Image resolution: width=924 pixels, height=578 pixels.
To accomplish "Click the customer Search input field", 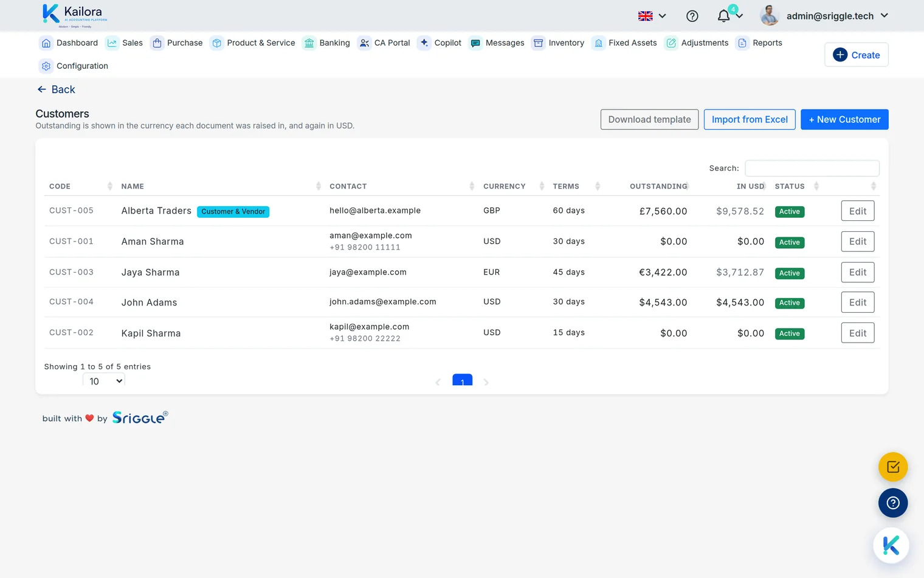I will coord(812,169).
